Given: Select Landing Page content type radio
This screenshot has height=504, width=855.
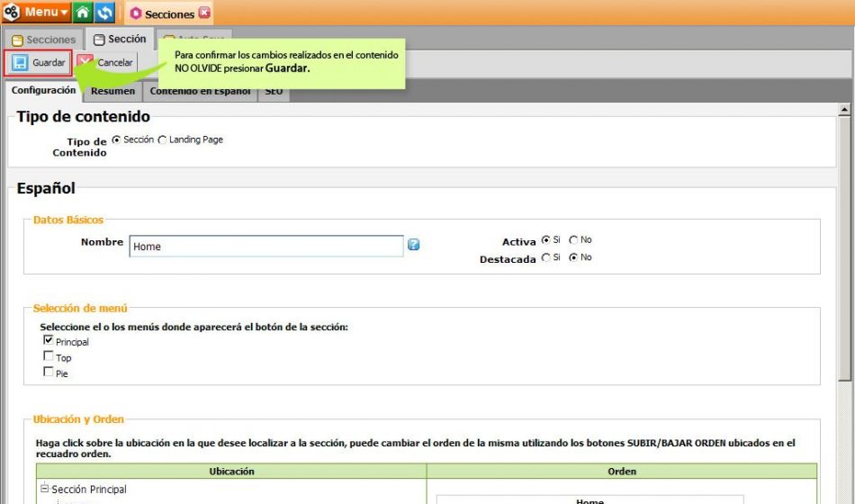Looking at the screenshot, I should (x=162, y=140).
